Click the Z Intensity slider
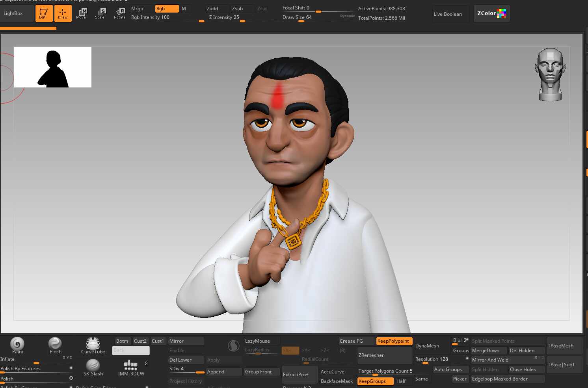The width and height of the screenshot is (588, 388). coord(243,18)
